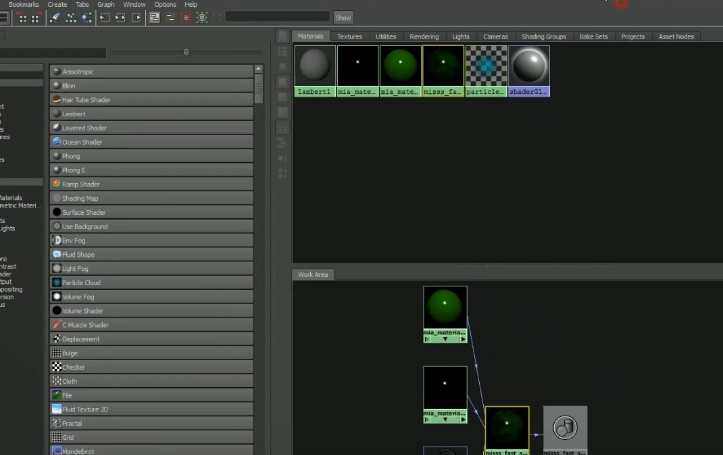723x455 pixels.
Task: Create a Ramp Shader
Action: [152, 184]
